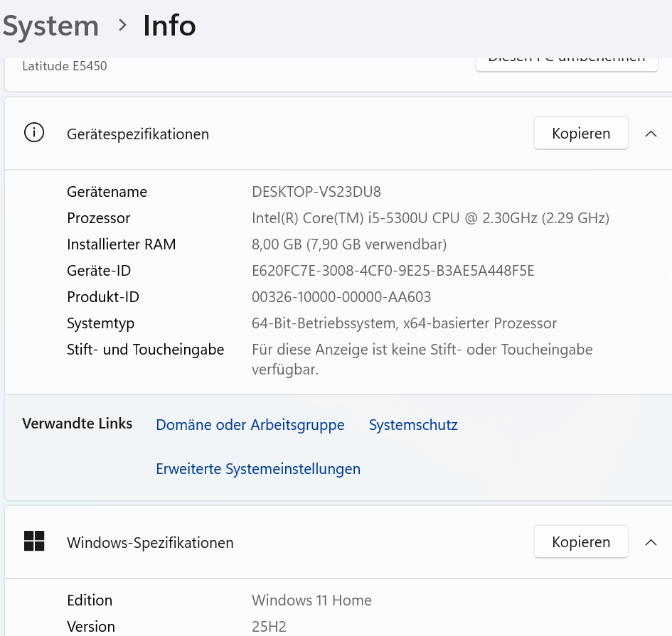Select Produkt-ID value 00326-10000-00000-AA603
672x636 pixels.
point(341,297)
